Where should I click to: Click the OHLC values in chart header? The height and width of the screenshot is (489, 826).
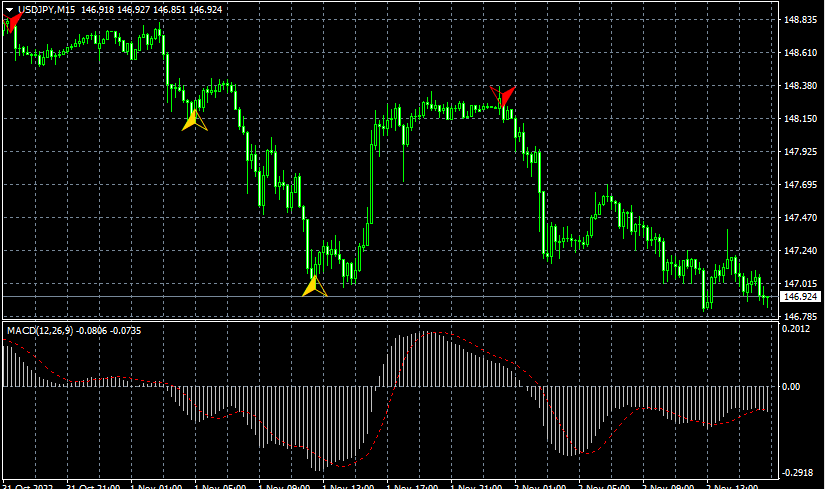coord(165,9)
